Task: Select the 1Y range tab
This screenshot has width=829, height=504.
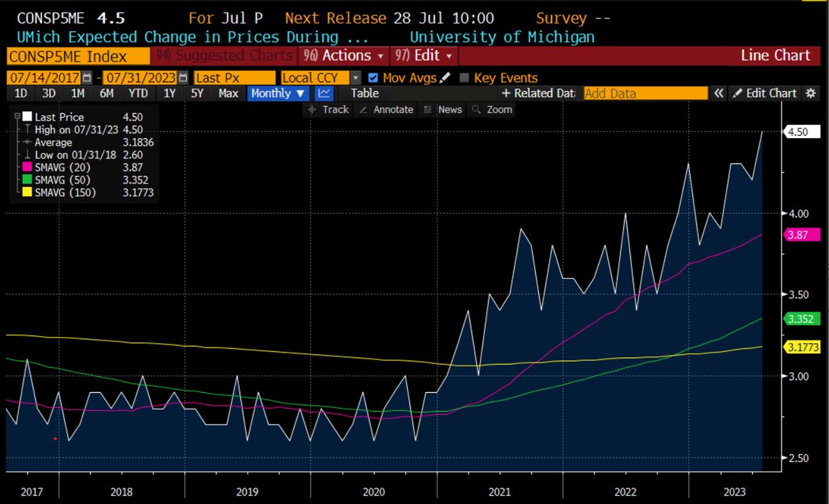Action: pos(169,93)
